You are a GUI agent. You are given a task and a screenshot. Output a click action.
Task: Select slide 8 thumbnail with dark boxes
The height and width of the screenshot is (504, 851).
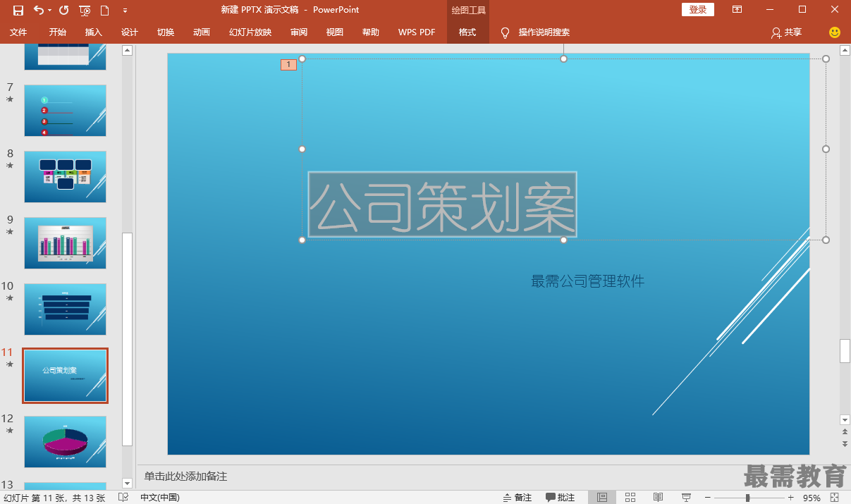point(65,177)
